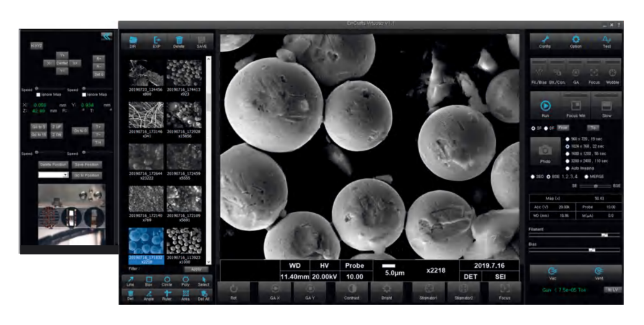Select the Ruler tool
Viewport: 644px width, 325px height.
click(167, 295)
